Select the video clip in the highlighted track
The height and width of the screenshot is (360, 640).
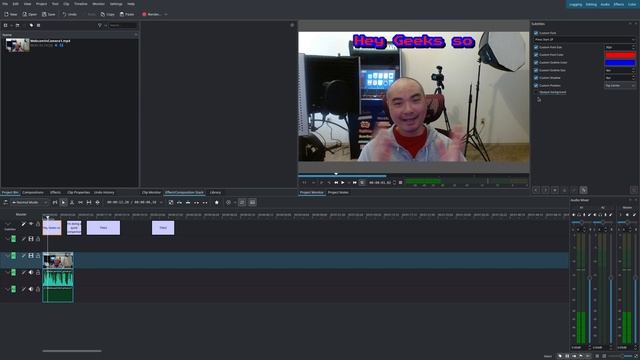[58, 260]
